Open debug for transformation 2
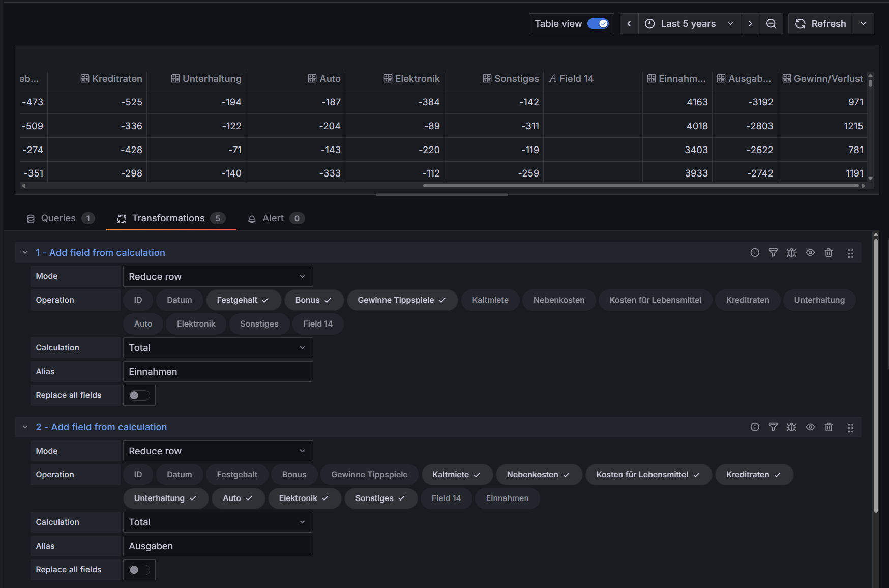The image size is (889, 588). (791, 427)
